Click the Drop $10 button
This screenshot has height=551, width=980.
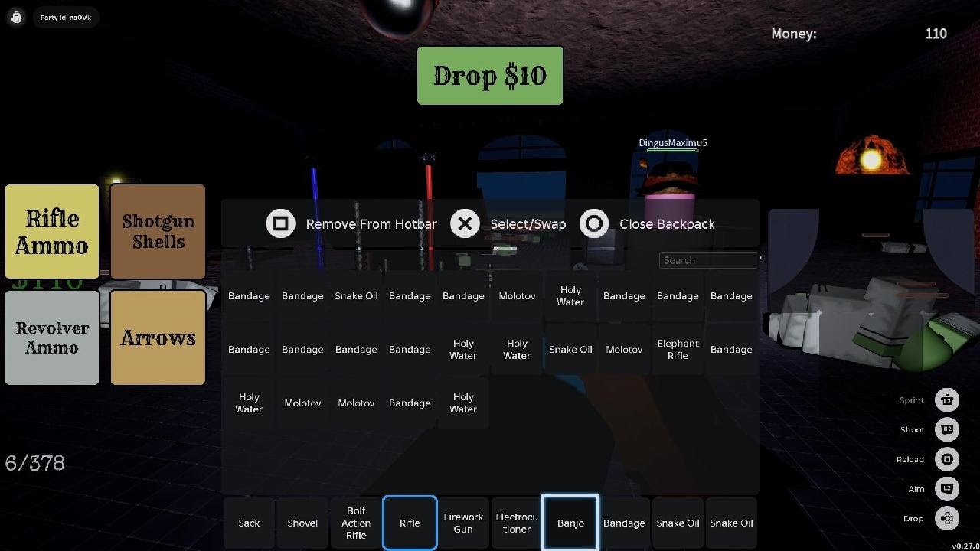tap(490, 76)
